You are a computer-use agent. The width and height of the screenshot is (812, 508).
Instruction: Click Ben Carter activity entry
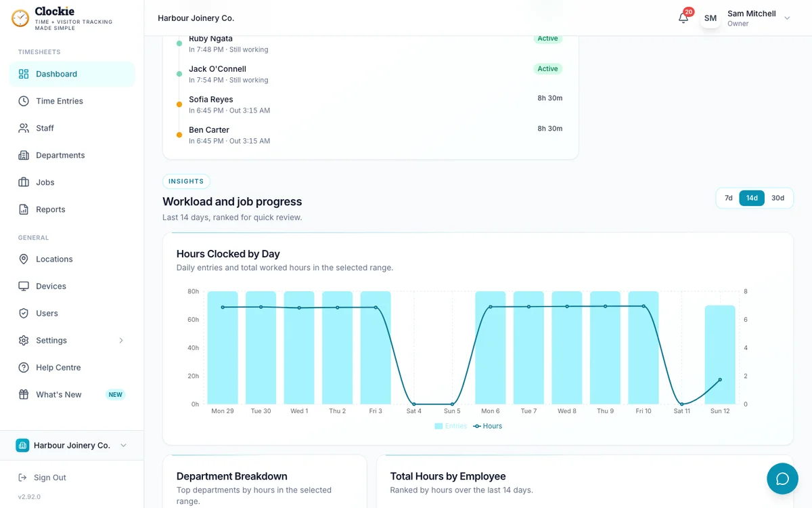pyautogui.click(x=370, y=135)
